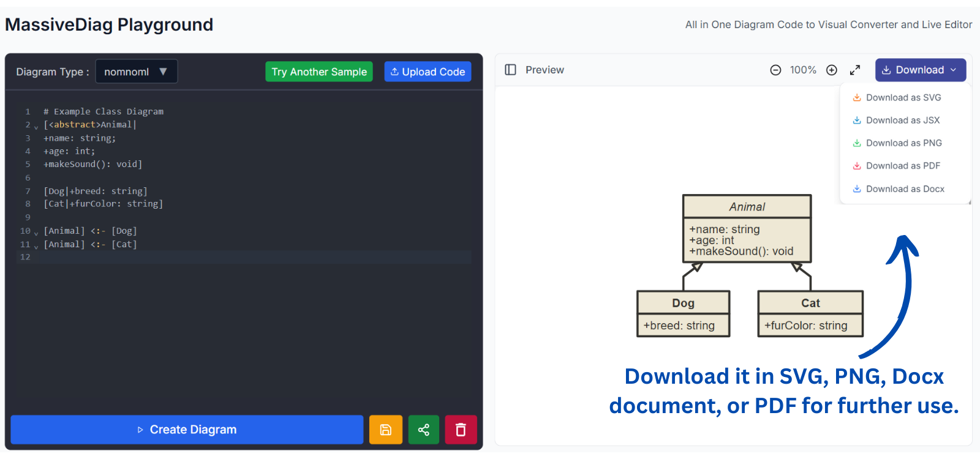Click the Upload Code button
The width and height of the screenshot is (980, 459).
click(428, 72)
